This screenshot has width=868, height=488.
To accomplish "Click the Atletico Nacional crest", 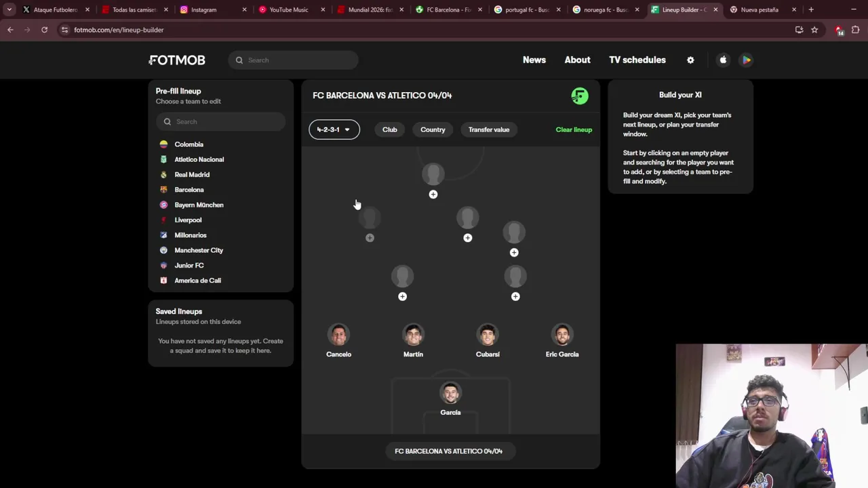I will click(x=163, y=159).
